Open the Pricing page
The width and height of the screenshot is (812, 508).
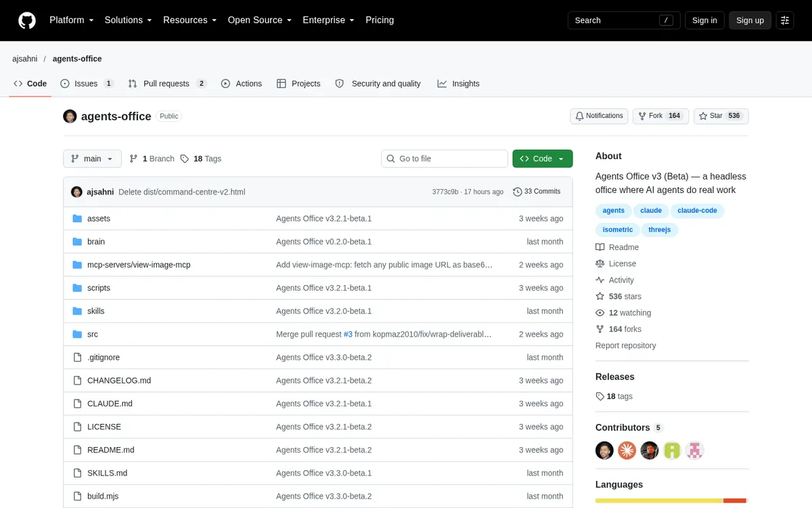pos(380,20)
